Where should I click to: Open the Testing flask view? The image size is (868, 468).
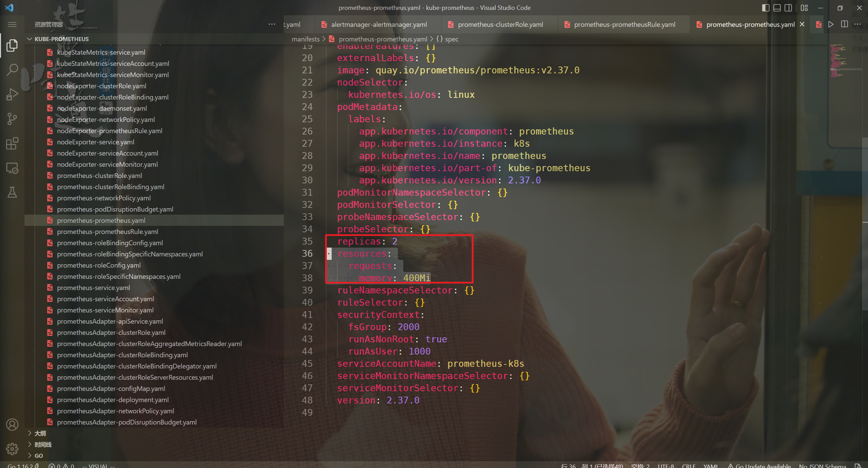click(12, 193)
